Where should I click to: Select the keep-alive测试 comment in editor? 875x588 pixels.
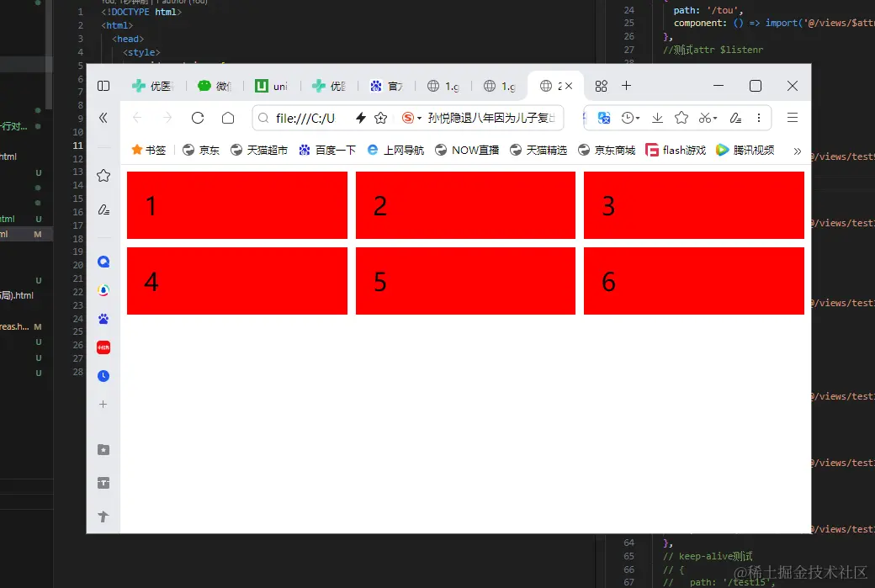tap(708, 556)
